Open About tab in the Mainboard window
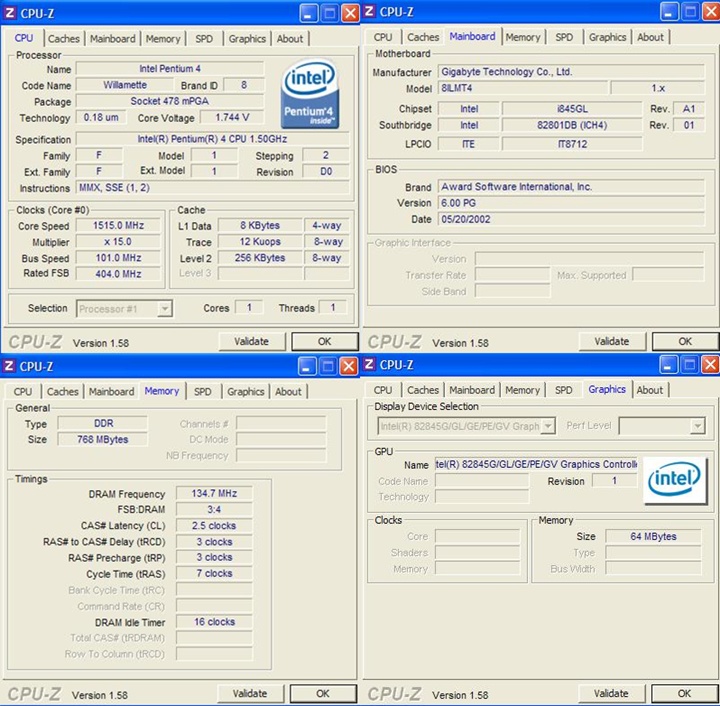720x706 pixels. 650,37
